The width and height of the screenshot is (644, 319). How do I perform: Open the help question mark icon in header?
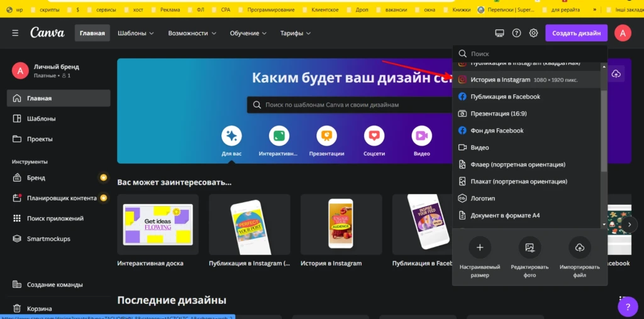tap(516, 33)
